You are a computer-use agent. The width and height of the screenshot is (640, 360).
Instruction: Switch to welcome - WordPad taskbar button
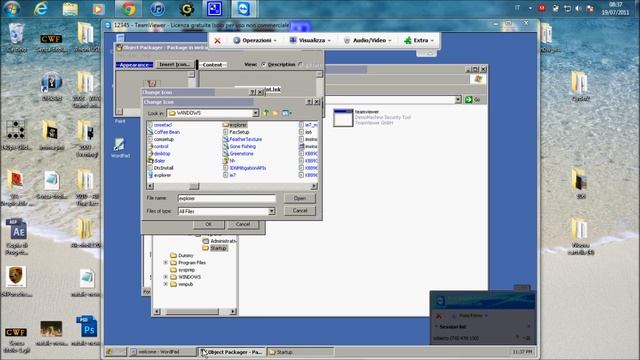(x=162, y=352)
